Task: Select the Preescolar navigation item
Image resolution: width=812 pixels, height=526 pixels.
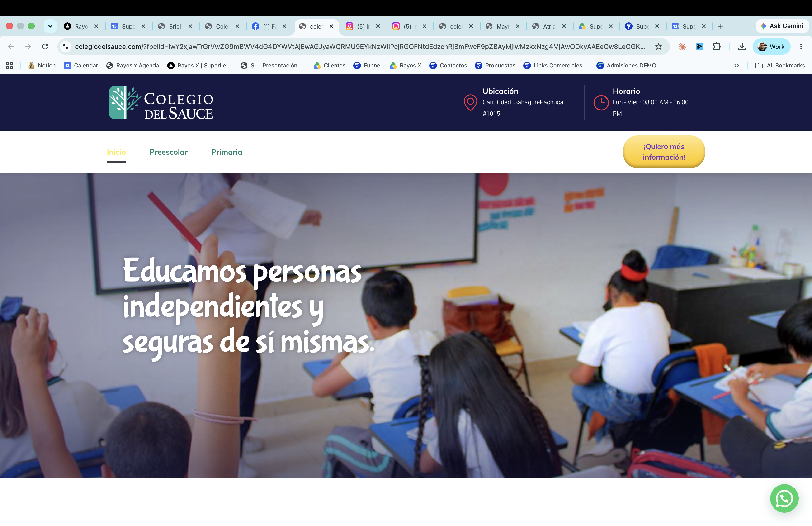Action: pos(169,152)
